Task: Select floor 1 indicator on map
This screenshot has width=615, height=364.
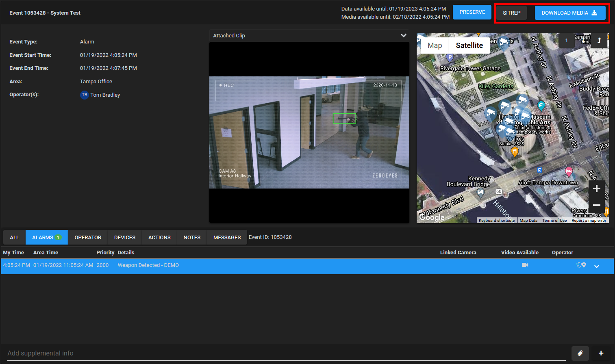Action: click(566, 40)
